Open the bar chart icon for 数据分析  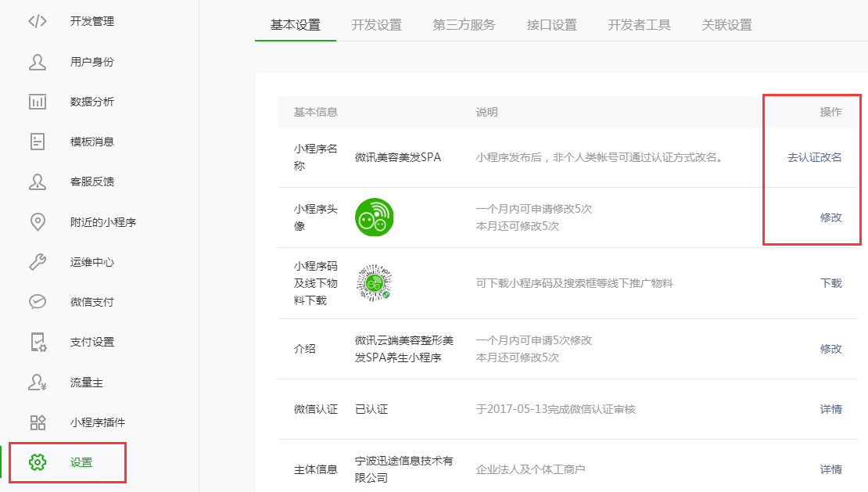(x=38, y=102)
